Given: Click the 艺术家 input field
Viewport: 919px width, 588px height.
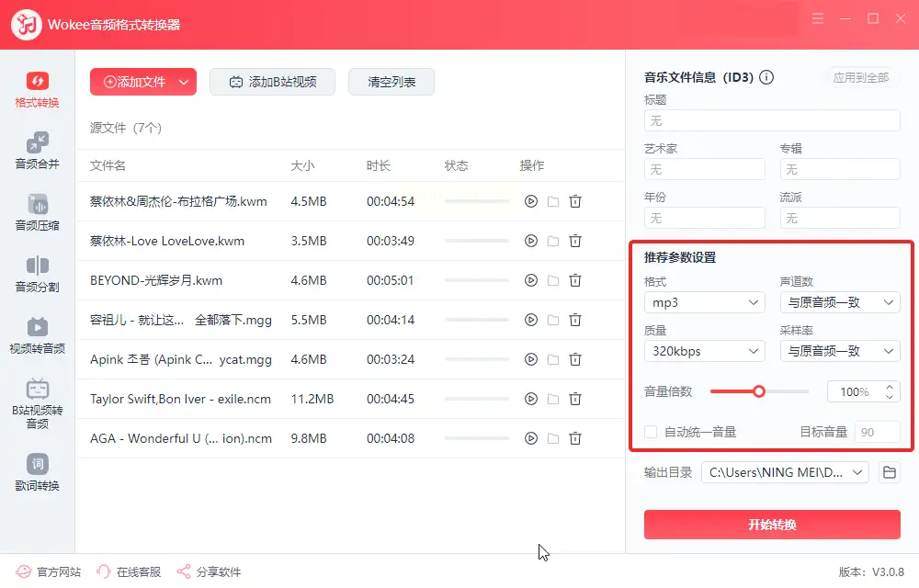Looking at the screenshot, I should pyautogui.click(x=705, y=169).
